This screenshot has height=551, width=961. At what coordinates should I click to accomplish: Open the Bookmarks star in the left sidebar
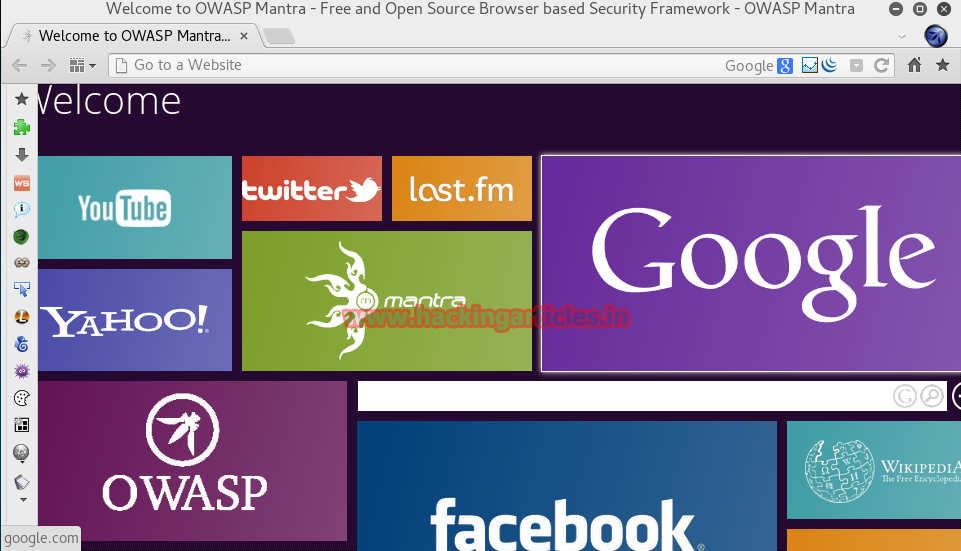point(21,99)
